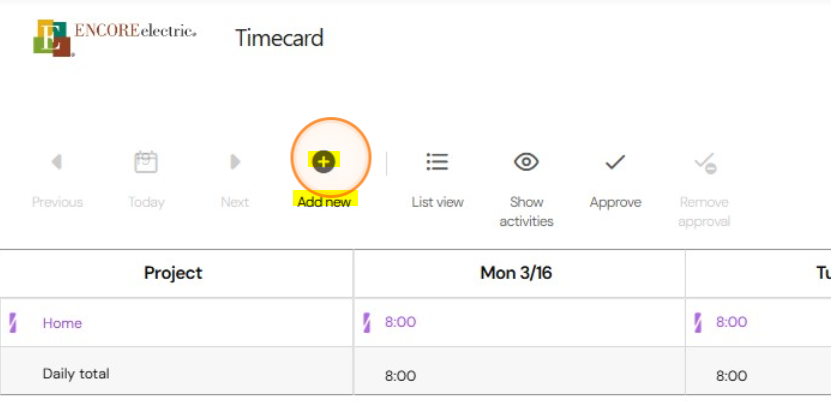Open List view from the toolbar
Image resolution: width=831 pixels, height=402 pixels.
pyautogui.click(x=437, y=162)
